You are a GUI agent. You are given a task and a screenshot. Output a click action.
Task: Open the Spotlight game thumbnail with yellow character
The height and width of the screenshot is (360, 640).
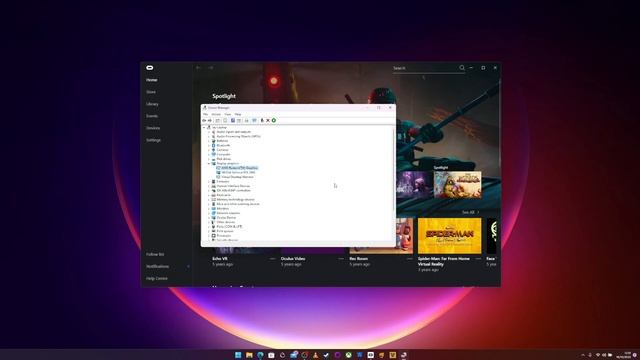(458, 184)
